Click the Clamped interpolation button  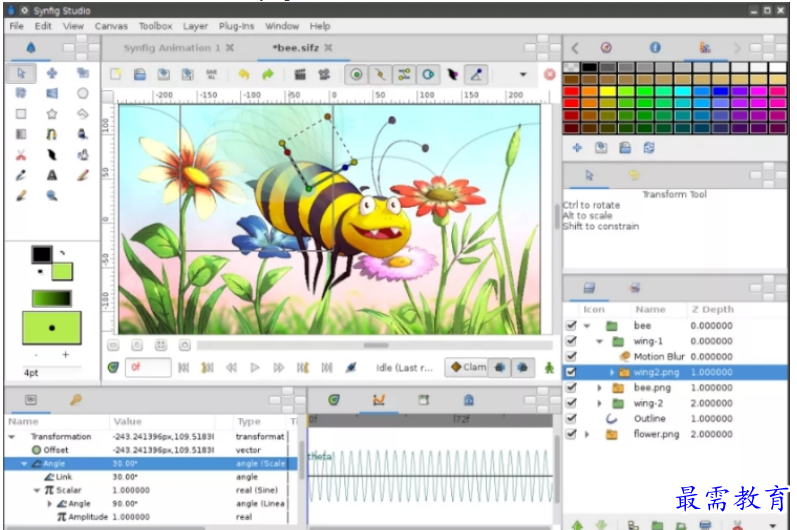467,367
